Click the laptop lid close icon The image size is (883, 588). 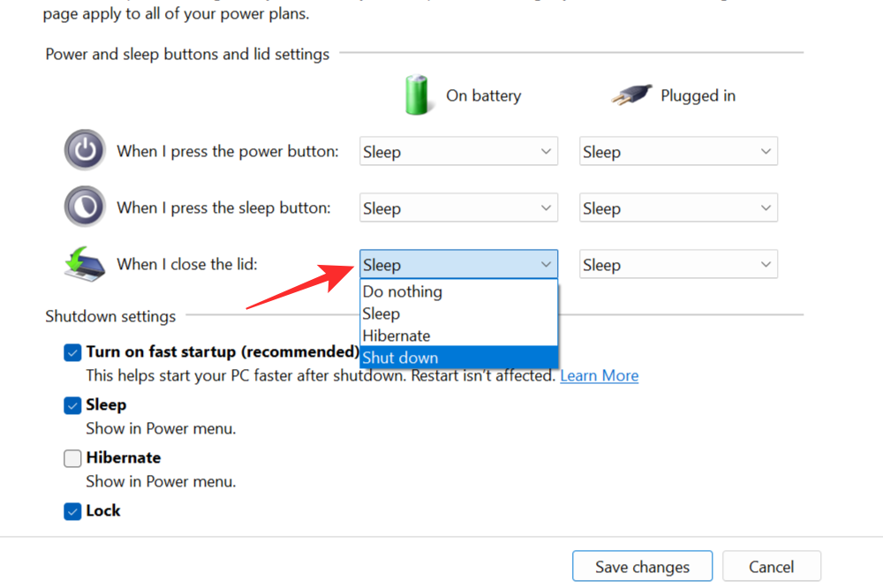point(86,263)
